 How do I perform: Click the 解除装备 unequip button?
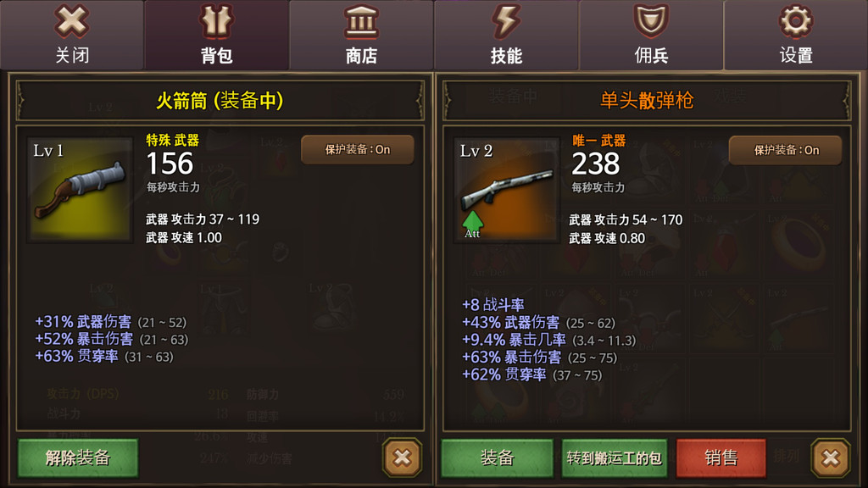tap(78, 457)
